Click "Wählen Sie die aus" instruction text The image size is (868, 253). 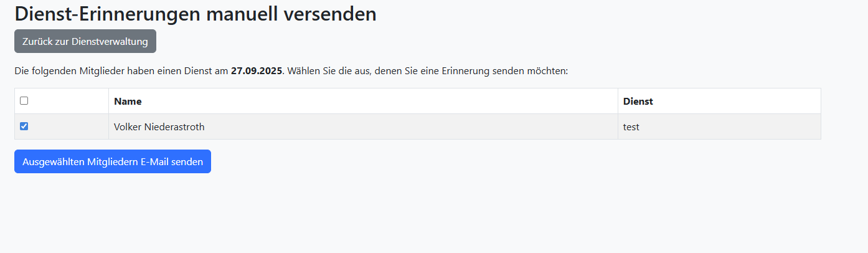329,72
